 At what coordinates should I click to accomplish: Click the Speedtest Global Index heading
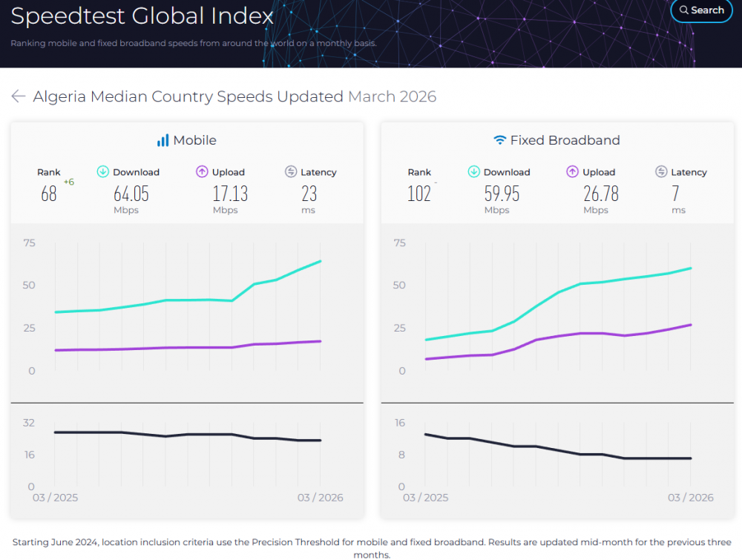[x=142, y=16]
